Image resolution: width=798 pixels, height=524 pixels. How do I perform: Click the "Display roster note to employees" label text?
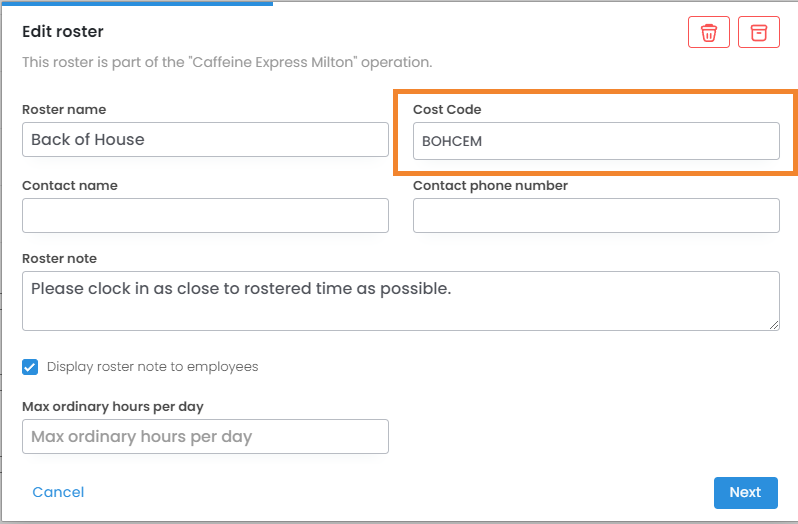point(152,367)
